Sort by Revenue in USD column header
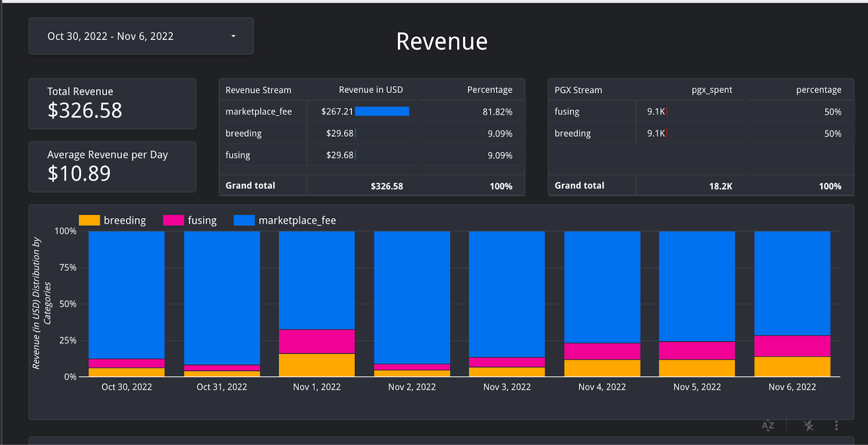This screenshot has width=868, height=445. [371, 90]
